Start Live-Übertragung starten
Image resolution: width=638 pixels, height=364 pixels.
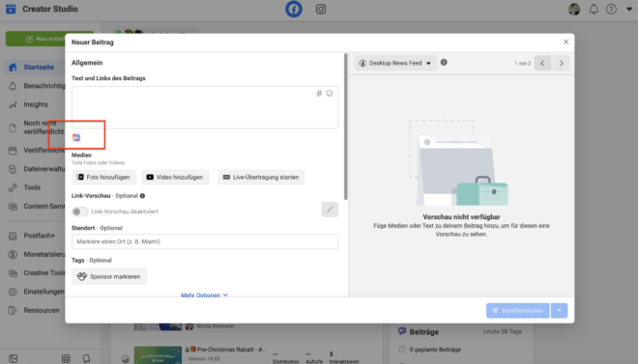pos(261,177)
